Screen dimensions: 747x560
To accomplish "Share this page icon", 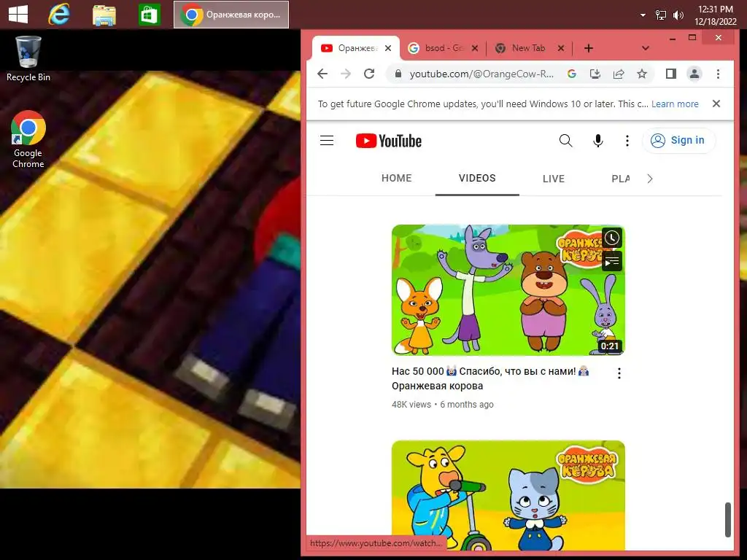I will point(619,74).
